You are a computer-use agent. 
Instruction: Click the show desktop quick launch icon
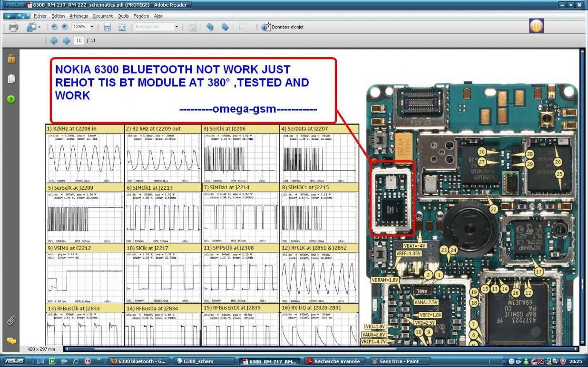[40, 361]
